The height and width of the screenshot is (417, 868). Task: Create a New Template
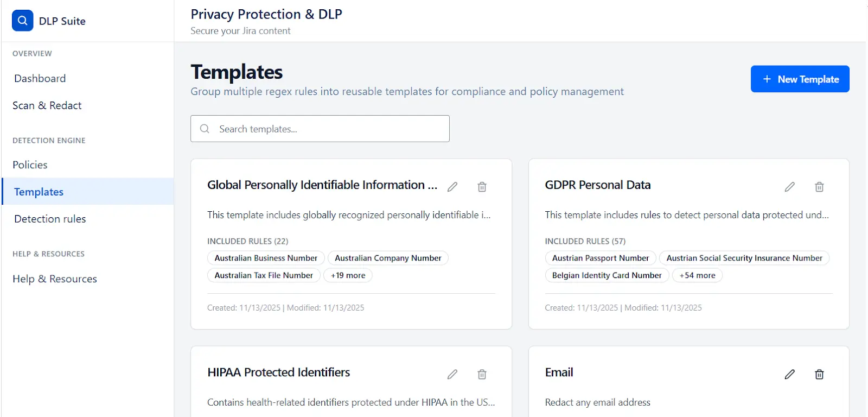800,79
